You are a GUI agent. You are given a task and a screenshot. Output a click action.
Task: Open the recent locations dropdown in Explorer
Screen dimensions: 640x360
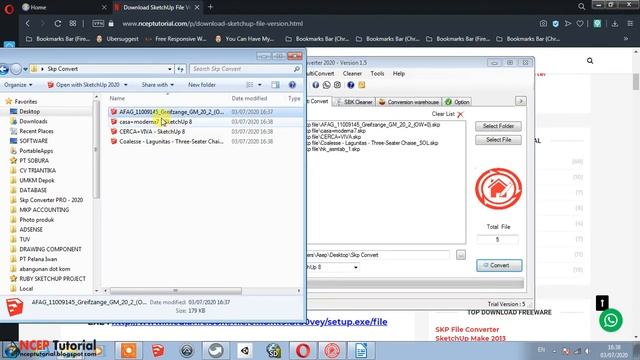[25, 69]
